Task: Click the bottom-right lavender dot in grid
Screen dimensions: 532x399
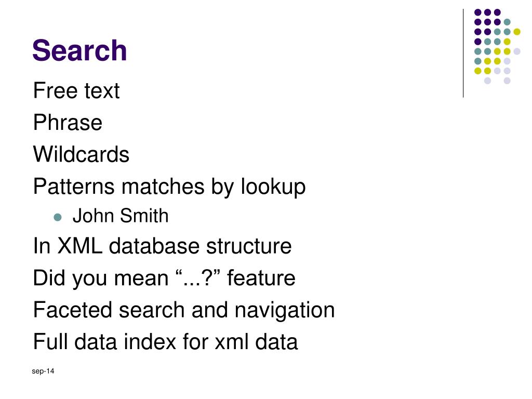Action: (507, 81)
